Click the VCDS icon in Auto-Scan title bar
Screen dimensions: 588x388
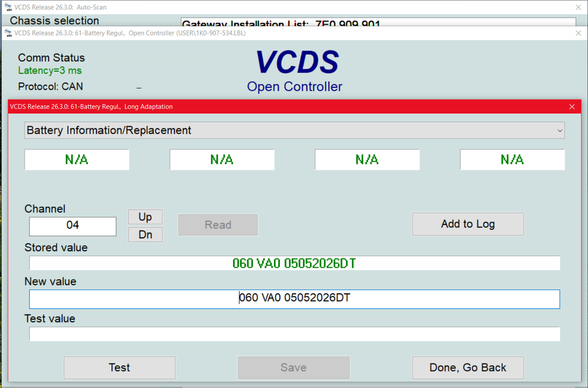click(8, 7)
